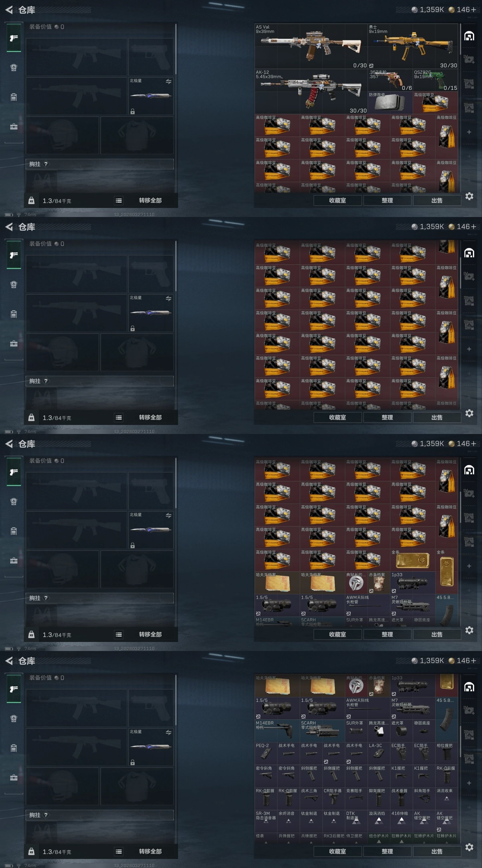Screen dimensions: 482x868
Task: Expand the 胸挂 chest rig section
Action: [100, 164]
